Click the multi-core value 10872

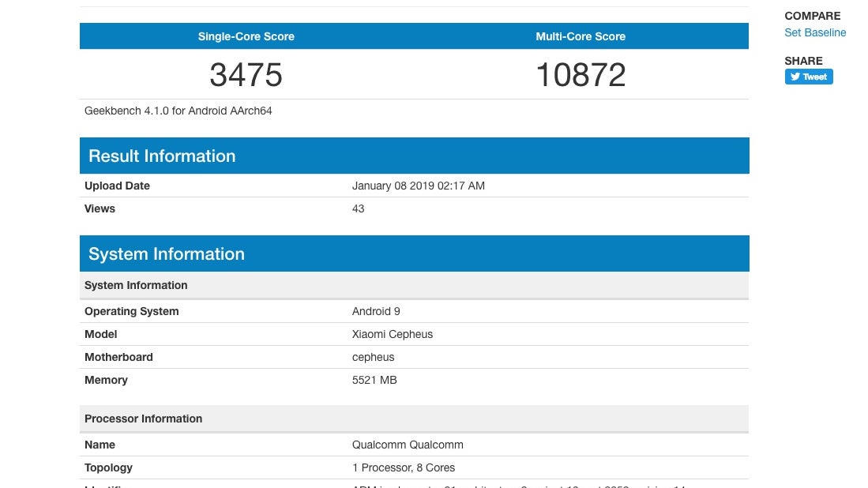[x=581, y=75]
